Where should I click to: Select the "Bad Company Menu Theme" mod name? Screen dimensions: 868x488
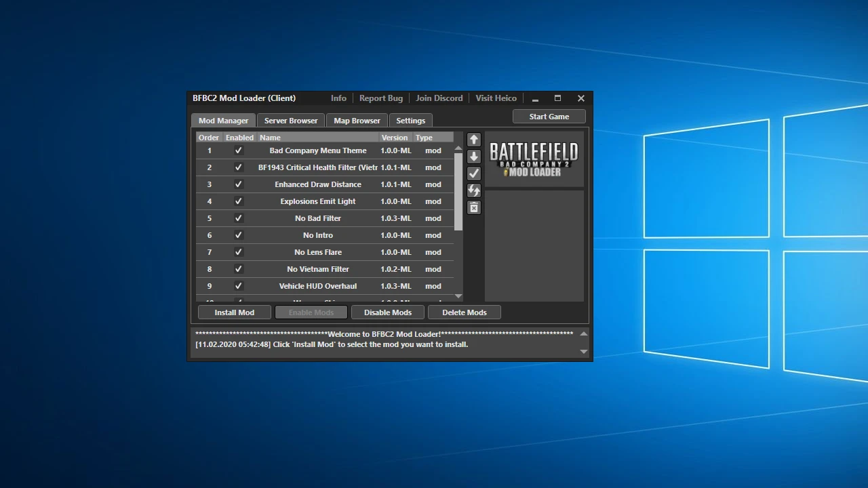coord(318,150)
